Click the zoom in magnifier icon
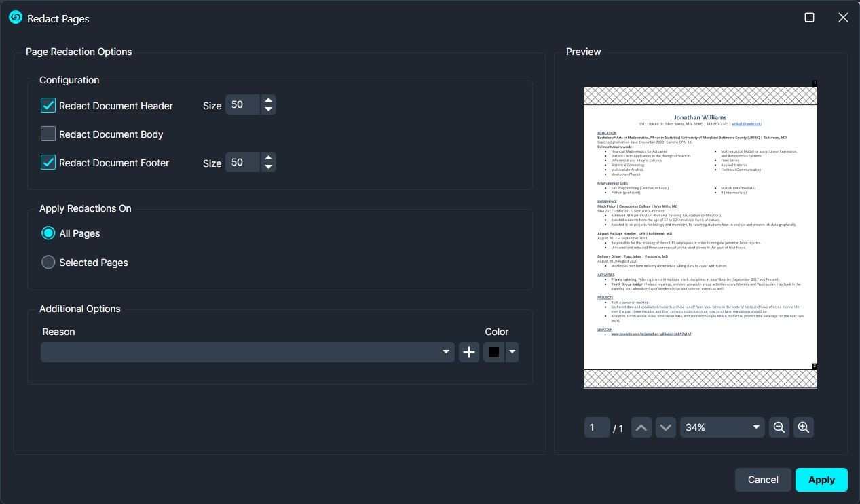The image size is (860, 504). pyautogui.click(x=804, y=427)
